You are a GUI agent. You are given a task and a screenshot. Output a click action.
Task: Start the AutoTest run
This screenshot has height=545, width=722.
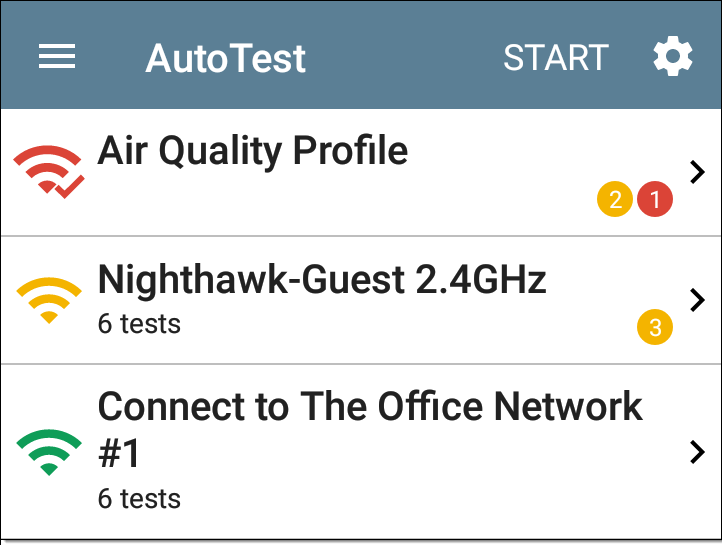pyautogui.click(x=556, y=58)
